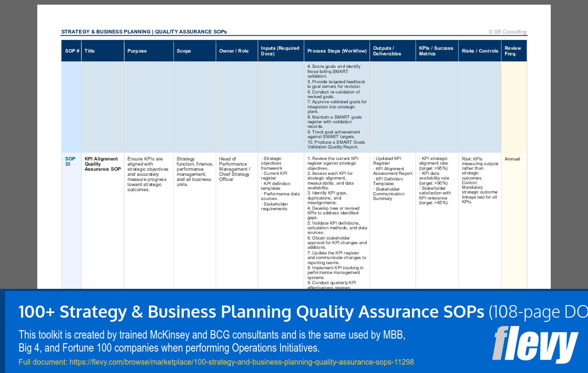This screenshot has height=373, width=588.
Task: Click the Title column header
Action: [x=89, y=50]
